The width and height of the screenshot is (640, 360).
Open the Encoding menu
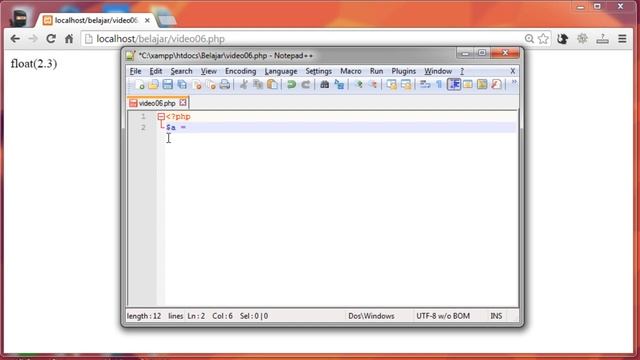240,71
